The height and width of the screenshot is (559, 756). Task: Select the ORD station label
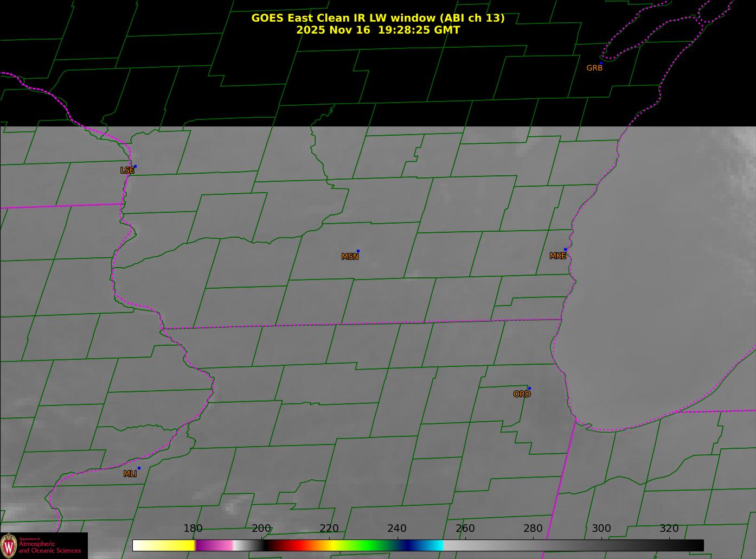pyautogui.click(x=522, y=395)
